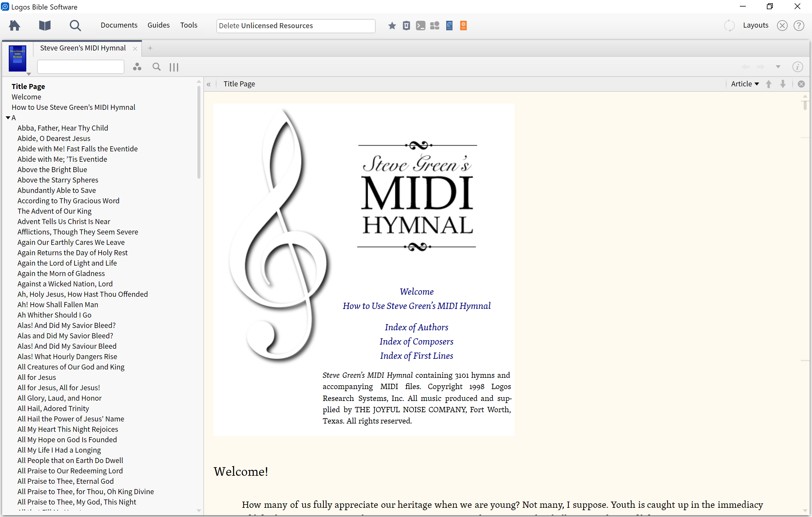Click the panels and gear shortcut icon

tap(435, 26)
